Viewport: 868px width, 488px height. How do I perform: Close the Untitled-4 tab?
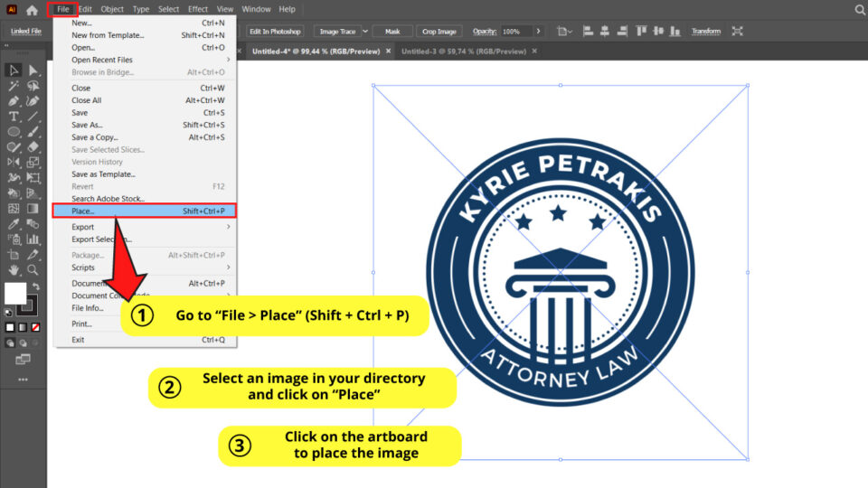(388, 51)
